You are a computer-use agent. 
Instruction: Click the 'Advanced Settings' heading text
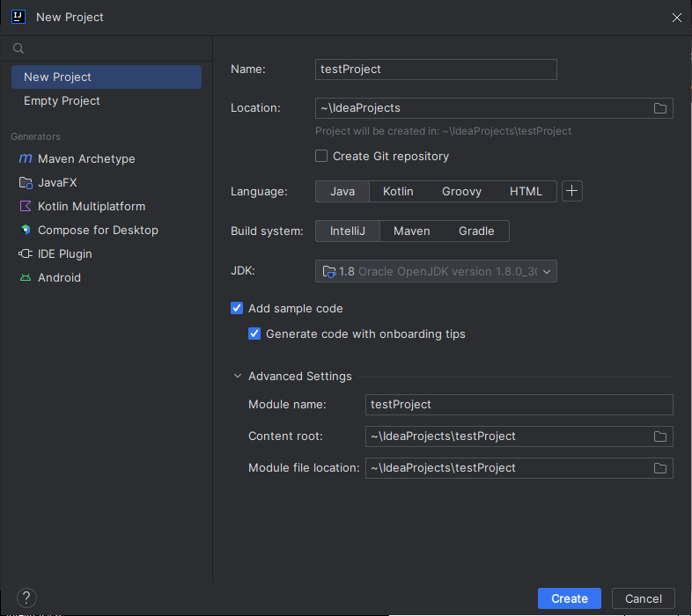[x=300, y=376]
